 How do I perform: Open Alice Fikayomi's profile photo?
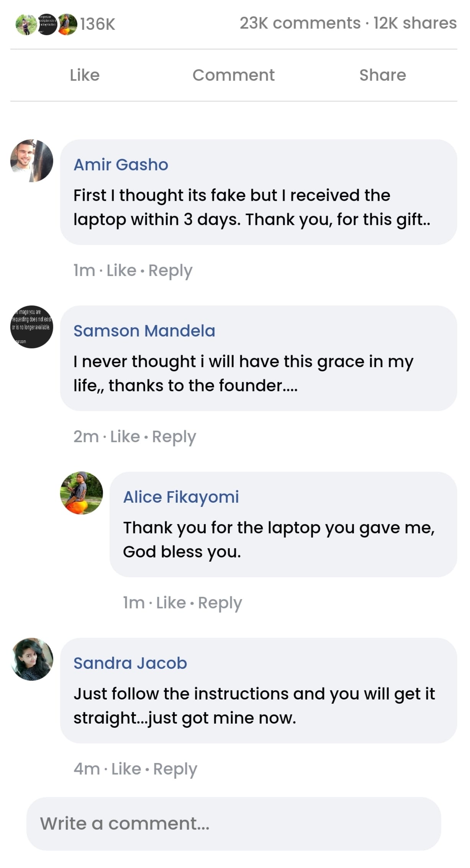(x=82, y=493)
